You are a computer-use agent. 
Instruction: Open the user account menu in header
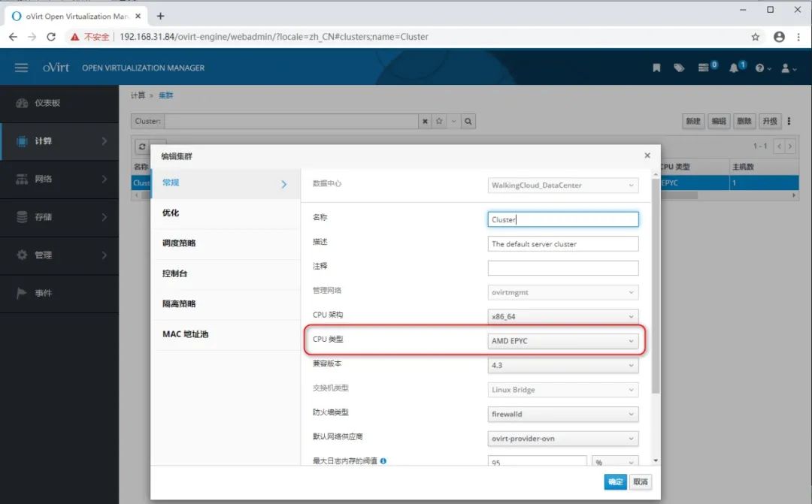(788, 68)
